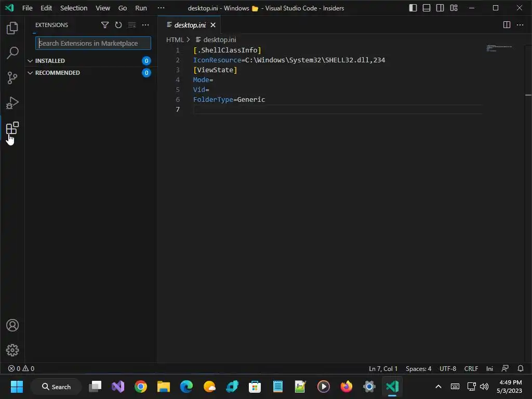Open the volume control in system tray
Screen dimensions: 532x399
coord(484,387)
